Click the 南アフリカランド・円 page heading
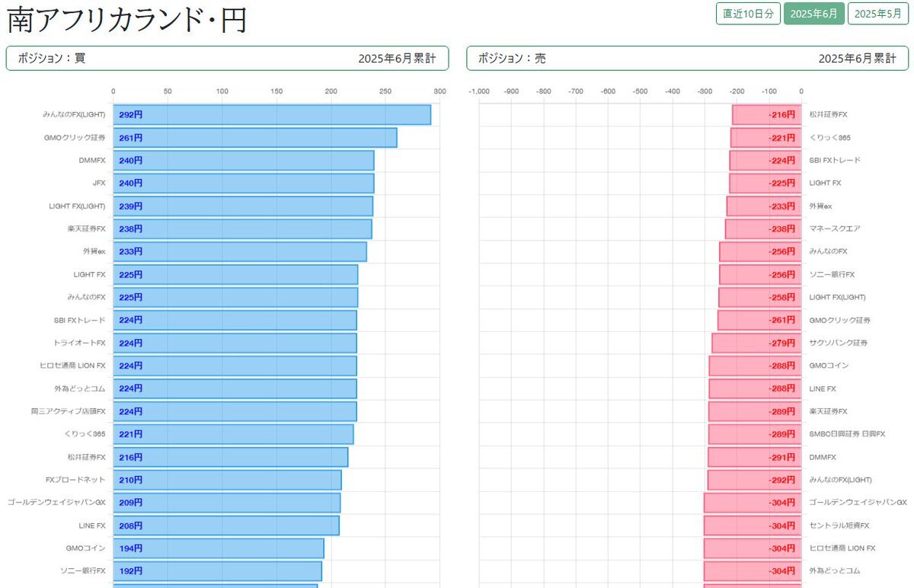This screenshot has height=588, width=914. point(127,20)
